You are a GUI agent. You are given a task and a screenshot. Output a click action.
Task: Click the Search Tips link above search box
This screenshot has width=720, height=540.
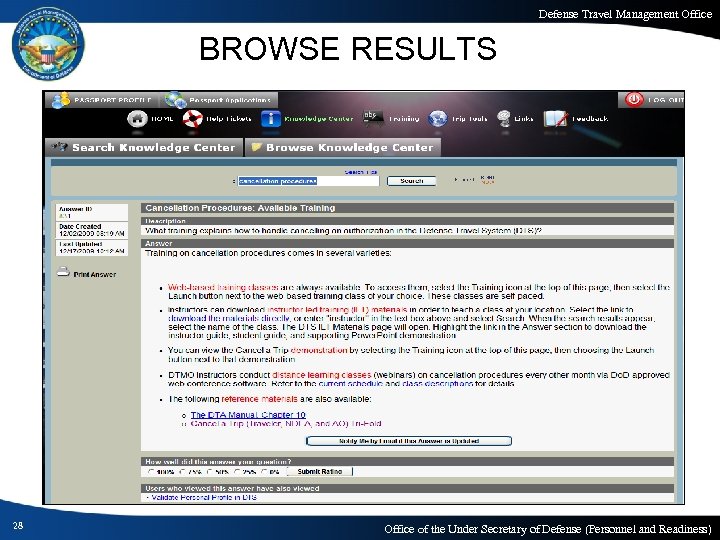tap(361, 172)
